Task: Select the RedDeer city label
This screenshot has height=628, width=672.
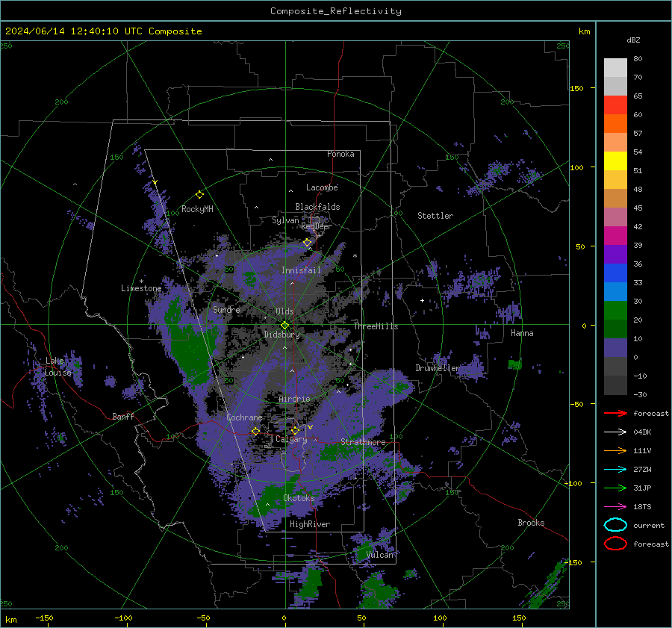Action: [317, 226]
